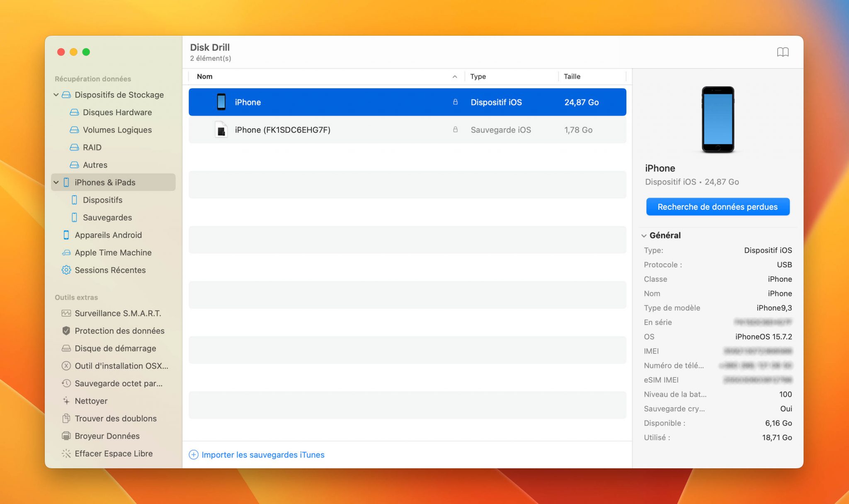Open Protection des données tool
Screen dimensions: 849x504
click(119, 331)
